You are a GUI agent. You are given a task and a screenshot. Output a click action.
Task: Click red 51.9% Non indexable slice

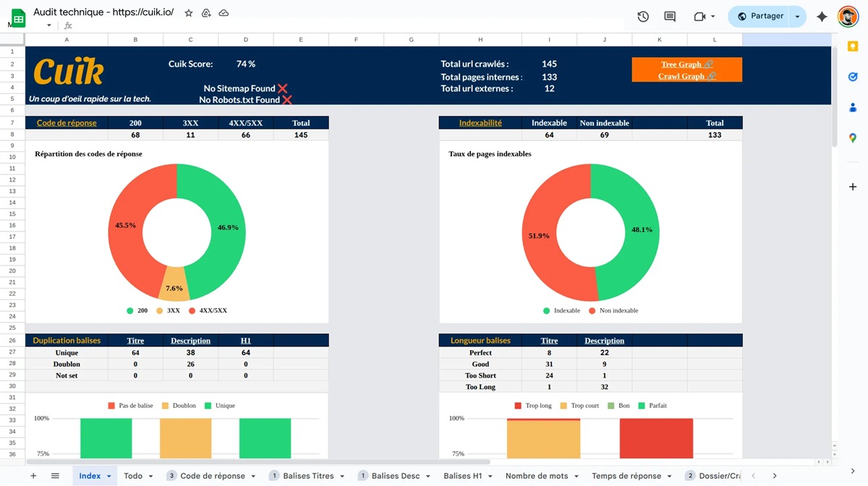[x=540, y=235]
